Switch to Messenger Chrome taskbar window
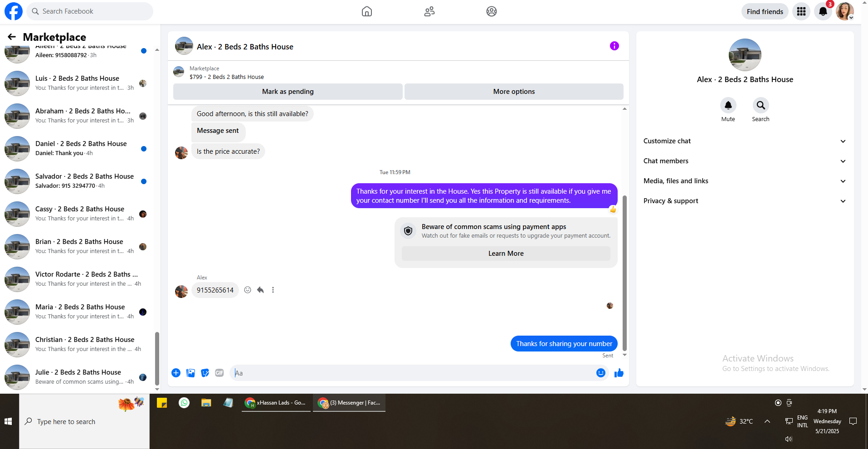Screen dimensions: 868x449 (x=349, y=403)
